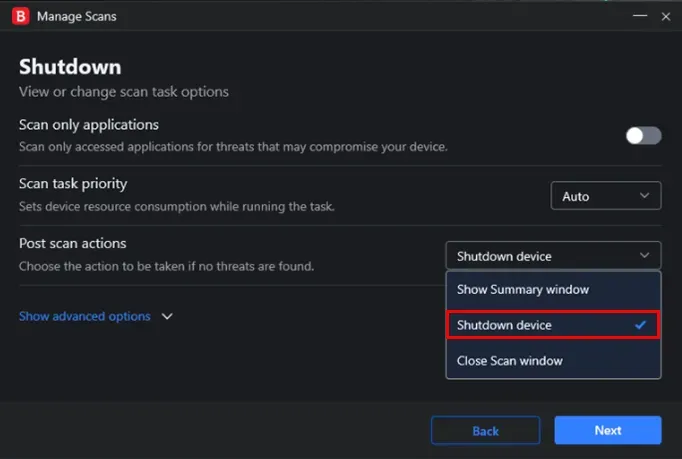This screenshot has height=459, width=682.
Task: Close the Manage Scans window
Action: point(665,17)
